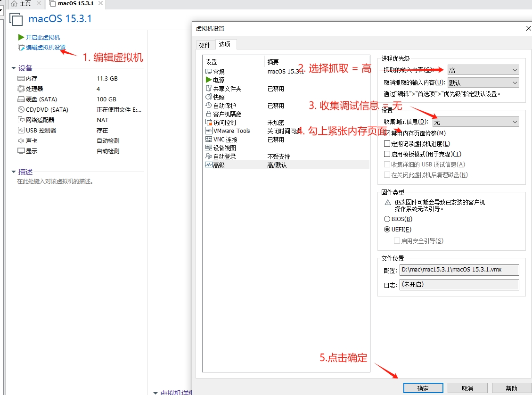Check 收集详细的 USB 调试信息 box

click(x=387, y=164)
